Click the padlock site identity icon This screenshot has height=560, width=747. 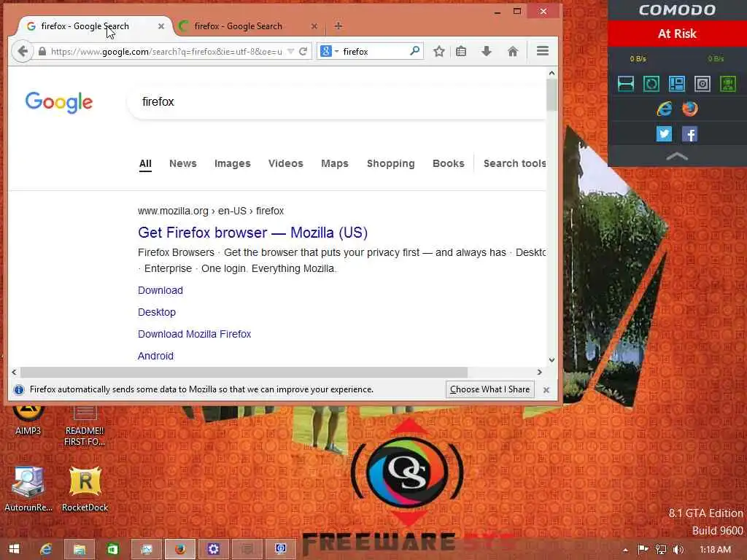[x=42, y=52]
